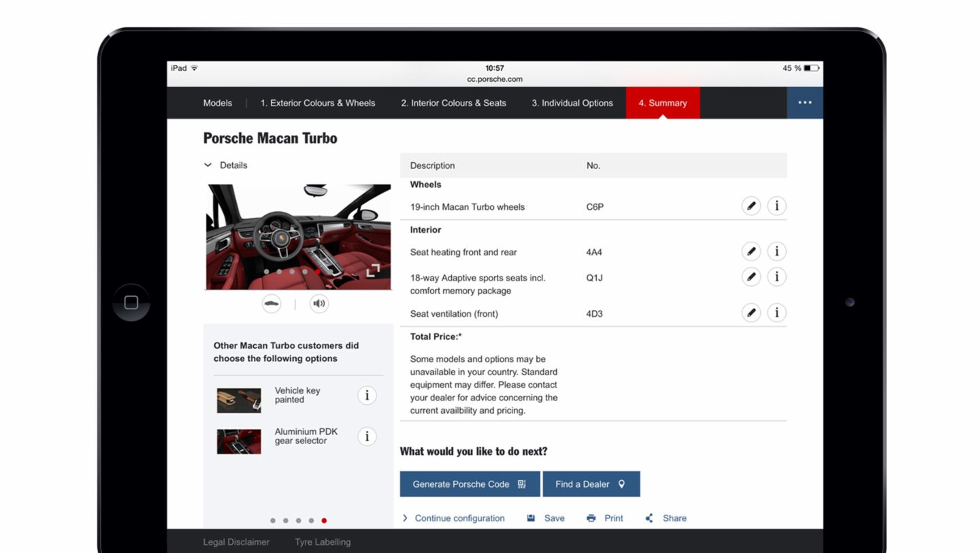Screen dimensions: 980x553
Task: Select the car silhouette view icon
Action: coord(272,304)
